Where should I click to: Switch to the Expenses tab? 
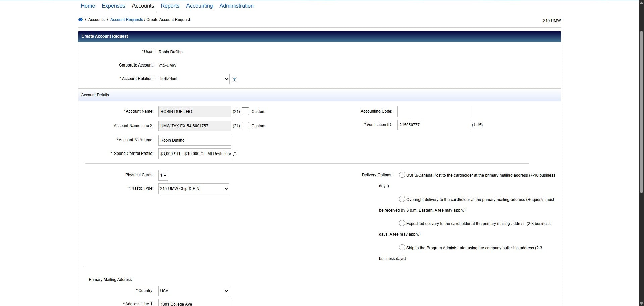coord(113,6)
